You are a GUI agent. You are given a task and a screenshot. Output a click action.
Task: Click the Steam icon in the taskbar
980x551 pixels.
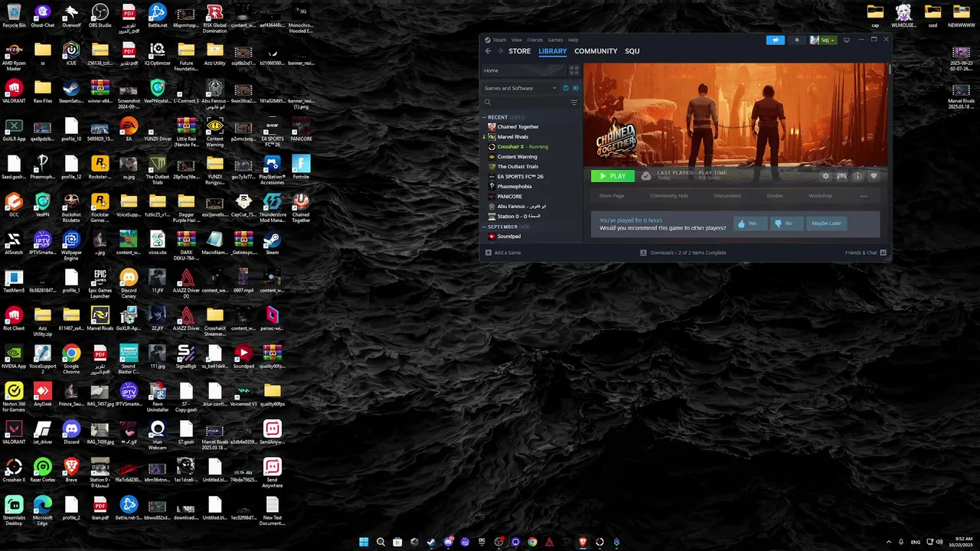[431, 542]
